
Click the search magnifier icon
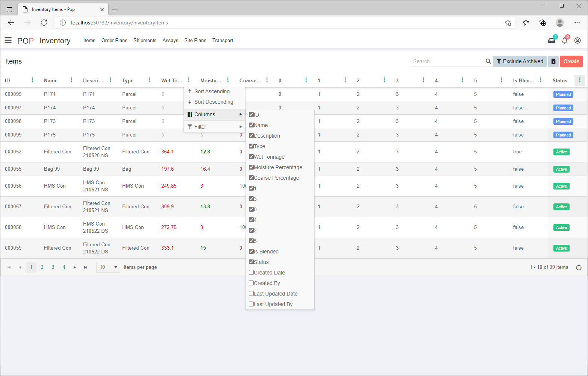[x=488, y=61]
